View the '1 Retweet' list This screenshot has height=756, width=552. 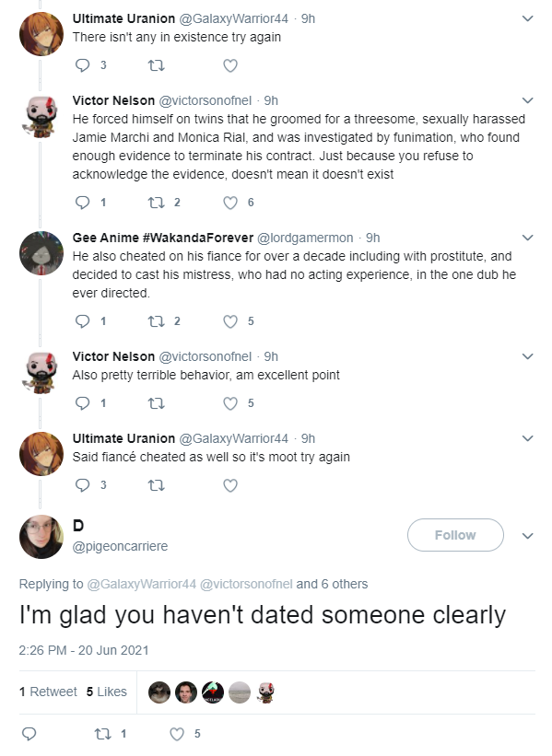coord(48,692)
